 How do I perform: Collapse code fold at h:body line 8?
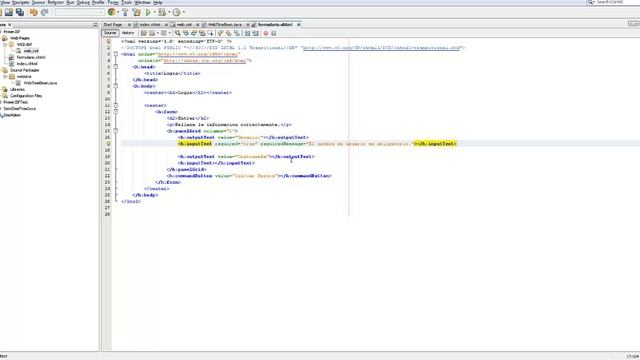click(116, 86)
